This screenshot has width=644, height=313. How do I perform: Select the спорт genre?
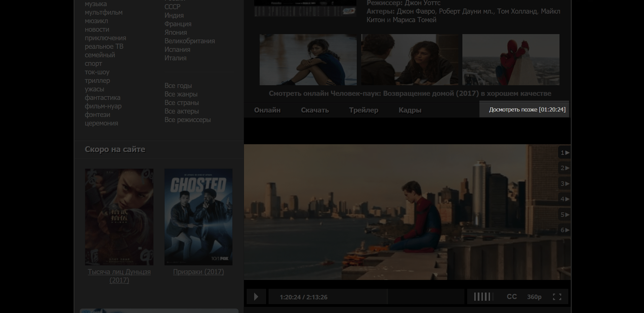[93, 63]
